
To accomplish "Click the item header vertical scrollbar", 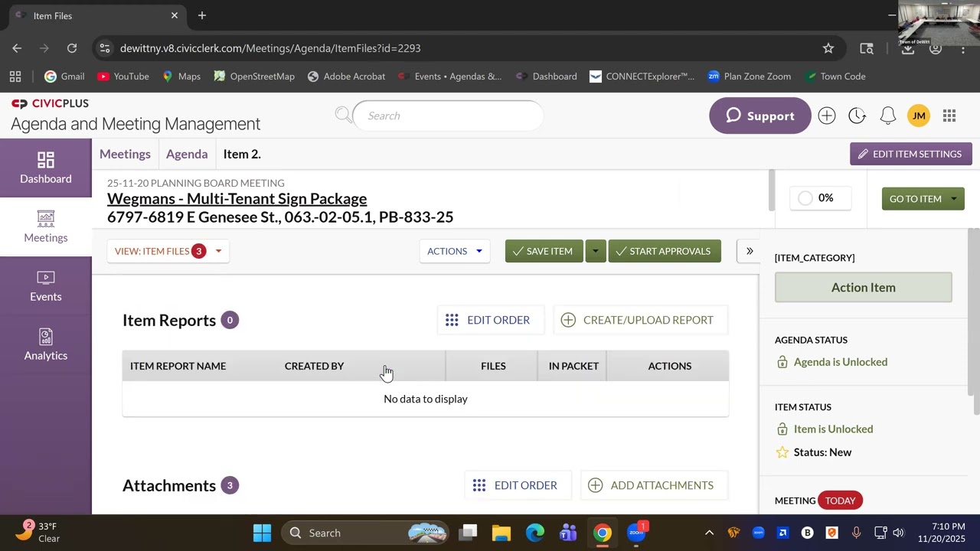I will [x=771, y=190].
